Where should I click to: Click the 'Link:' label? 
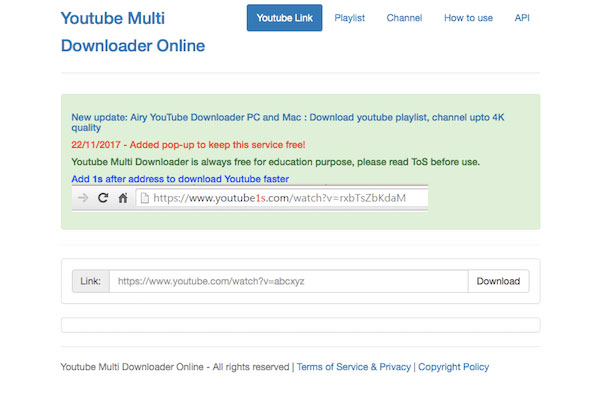(91, 281)
